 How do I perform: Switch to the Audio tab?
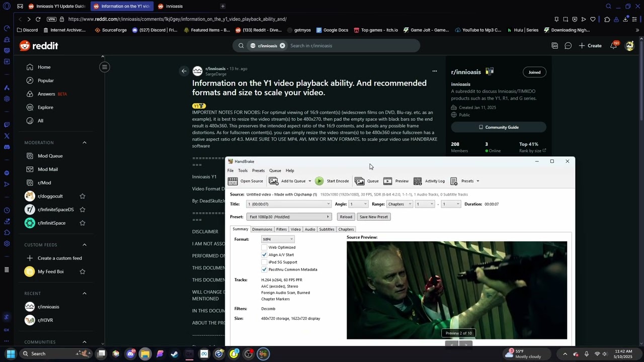(x=310, y=229)
